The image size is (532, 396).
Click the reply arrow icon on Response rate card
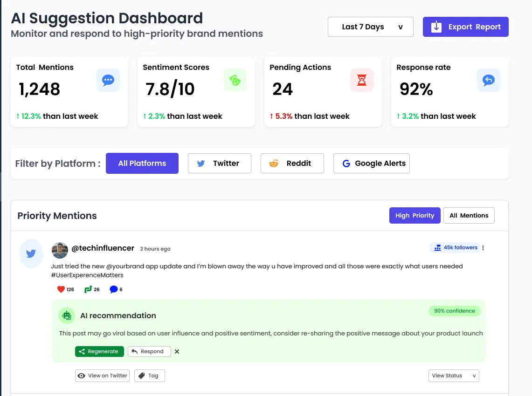point(489,80)
